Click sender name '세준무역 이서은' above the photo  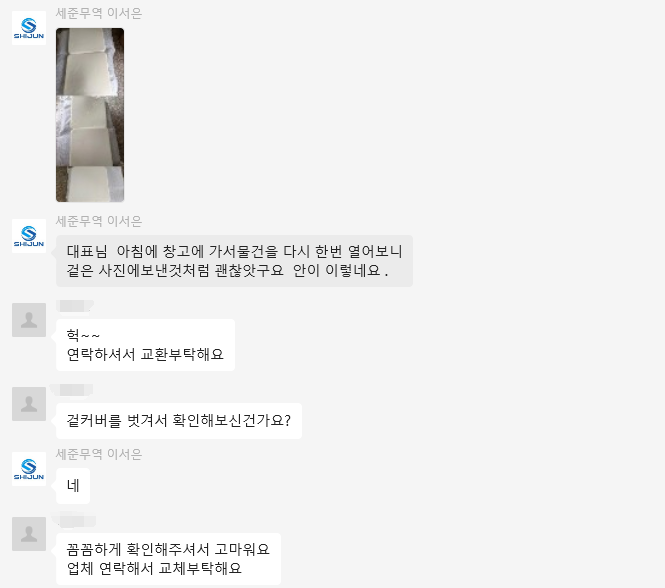pos(99,13)
